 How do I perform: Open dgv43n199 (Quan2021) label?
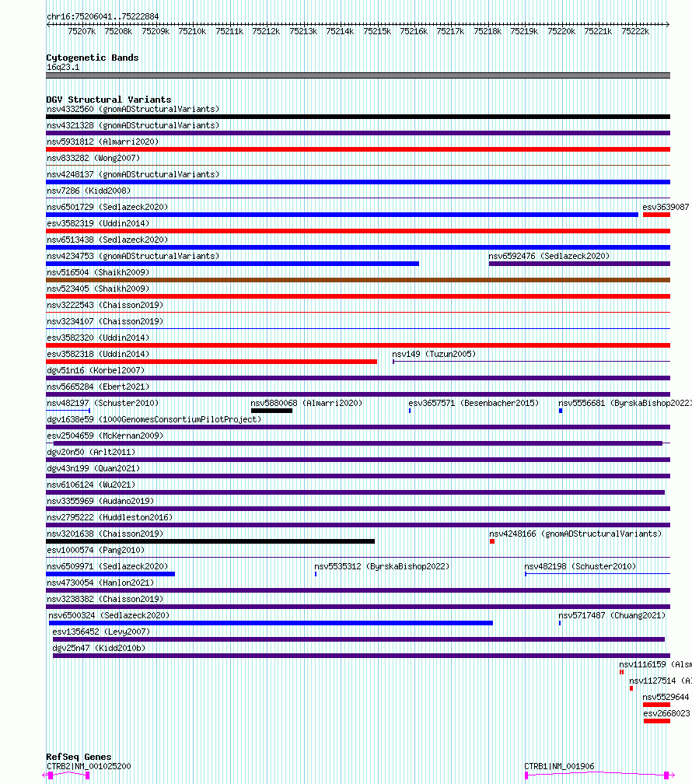[x=93, y=468]
